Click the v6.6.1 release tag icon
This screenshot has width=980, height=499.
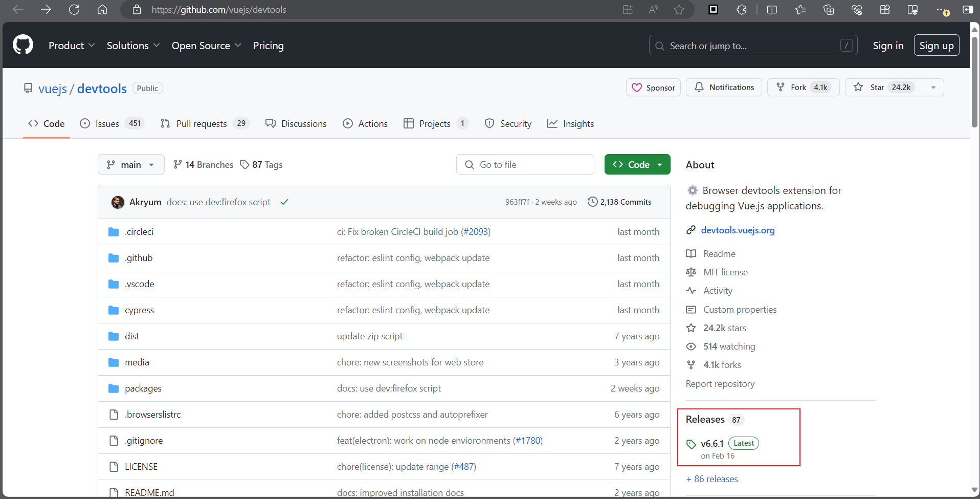coord(691,444)
